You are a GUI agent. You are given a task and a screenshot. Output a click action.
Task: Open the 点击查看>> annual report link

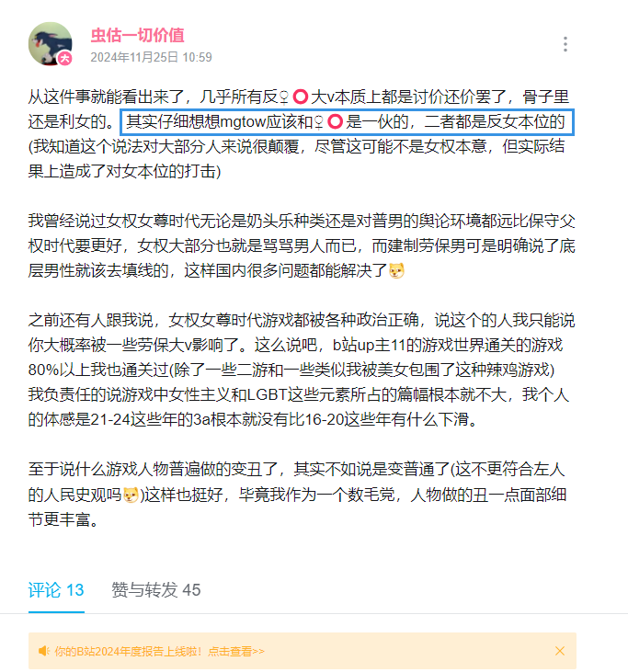236,652
